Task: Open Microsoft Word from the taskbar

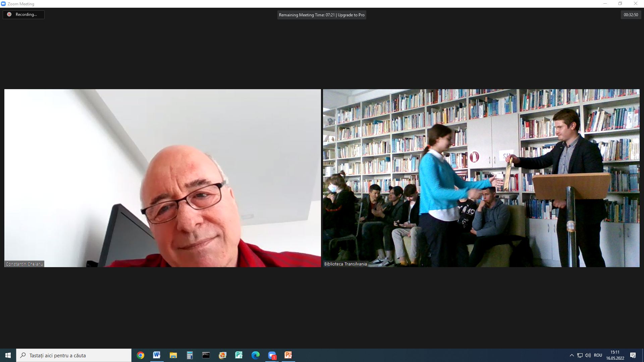Action: 157,355
